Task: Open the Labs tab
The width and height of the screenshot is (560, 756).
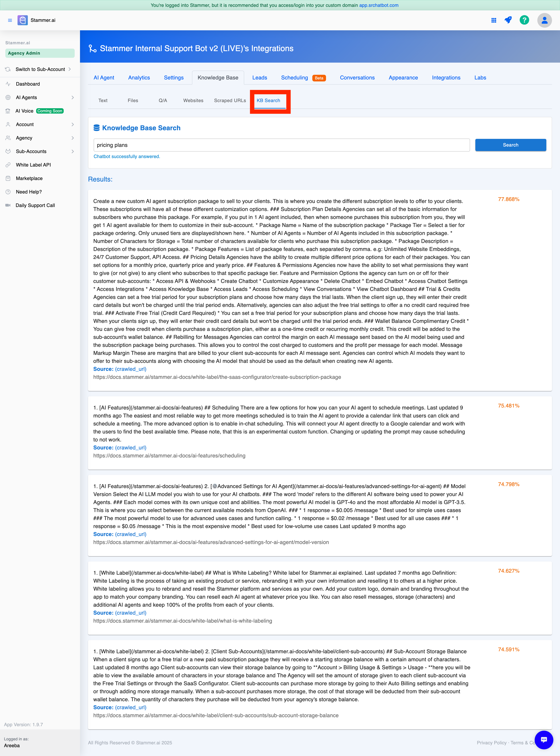Action: (480, 78)
